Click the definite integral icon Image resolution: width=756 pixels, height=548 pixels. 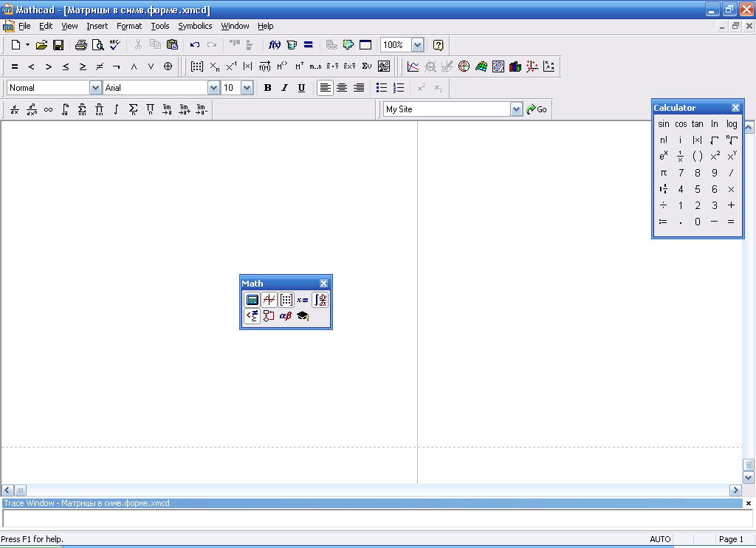click(x=65, y=109)
